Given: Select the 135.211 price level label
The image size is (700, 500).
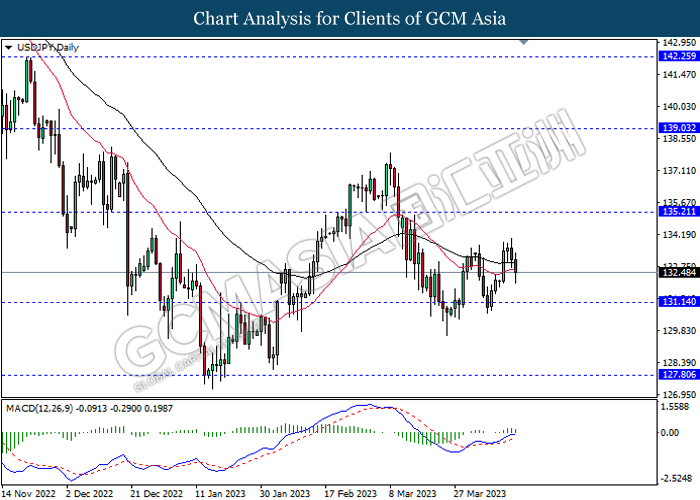Looking at the screenshot, I should 679,212.
